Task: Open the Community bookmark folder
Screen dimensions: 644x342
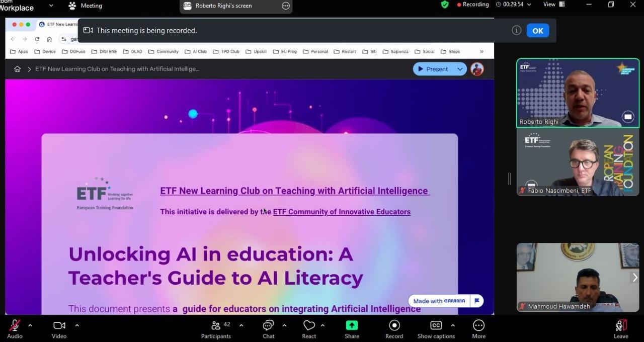Action: point(164,51)
